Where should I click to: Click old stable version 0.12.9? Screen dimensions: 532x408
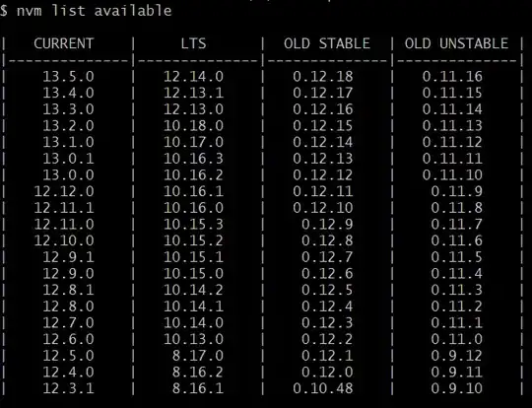327,224
